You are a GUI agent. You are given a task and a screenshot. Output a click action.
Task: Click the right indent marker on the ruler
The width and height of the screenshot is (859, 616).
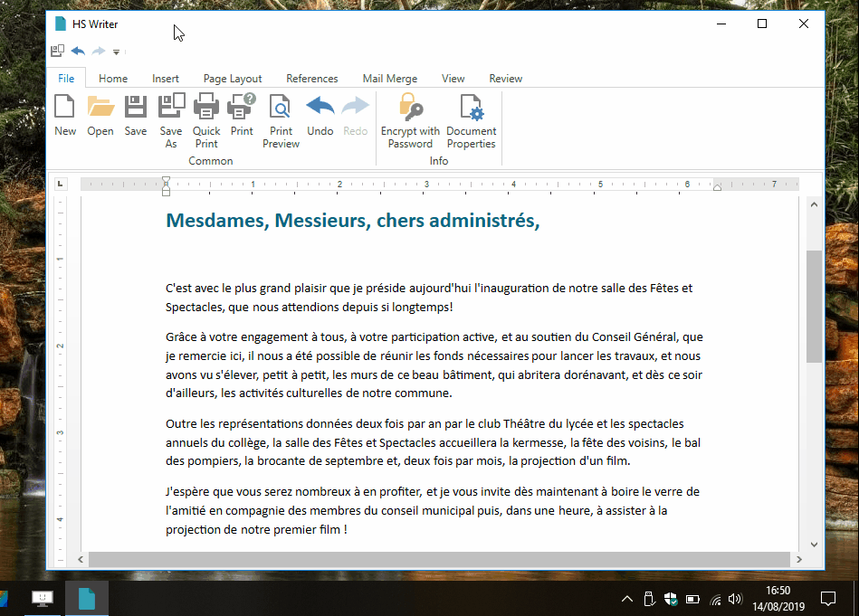pos(717,187)
